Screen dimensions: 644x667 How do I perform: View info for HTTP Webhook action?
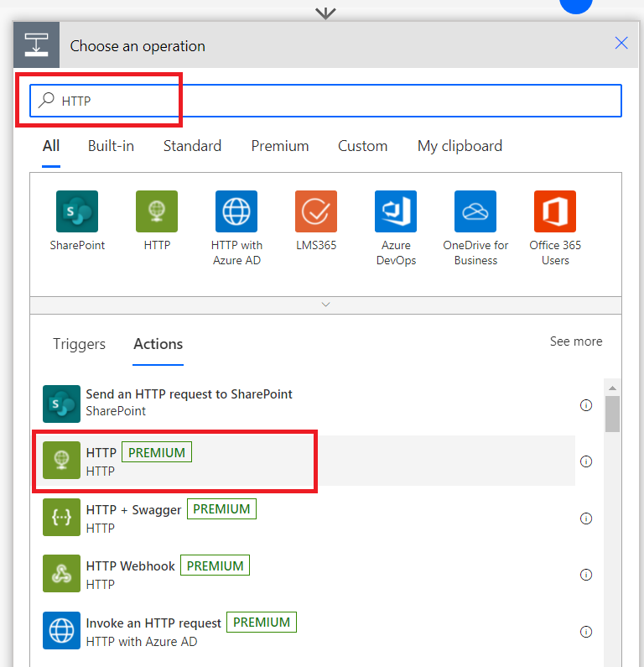click(x=586, y=575)
